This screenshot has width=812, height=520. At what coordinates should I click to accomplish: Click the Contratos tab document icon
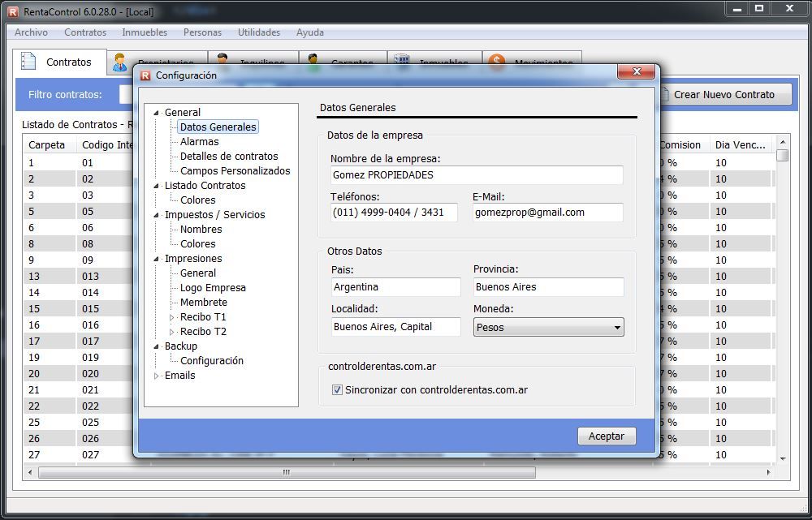[28, 61]
